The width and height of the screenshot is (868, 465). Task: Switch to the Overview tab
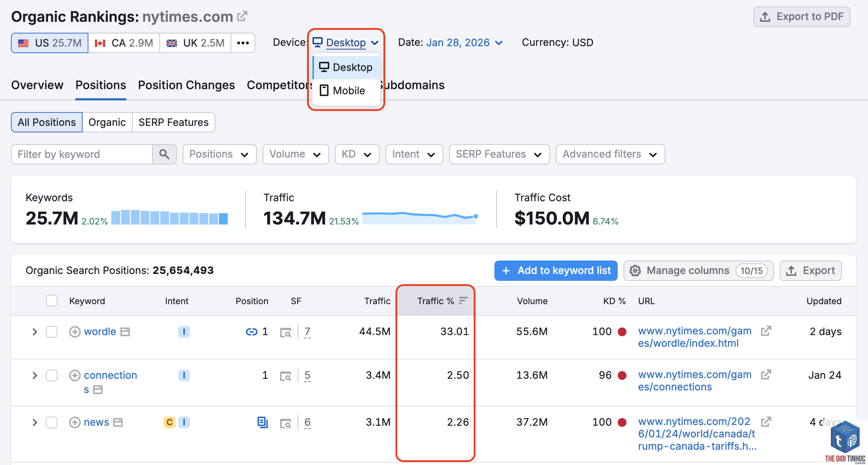pyautogui.click(x=37, y=85)
